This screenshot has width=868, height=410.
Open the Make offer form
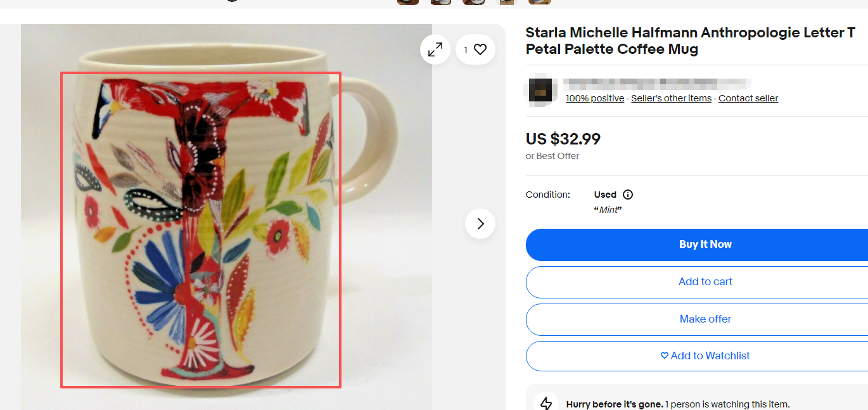point(705,319)
